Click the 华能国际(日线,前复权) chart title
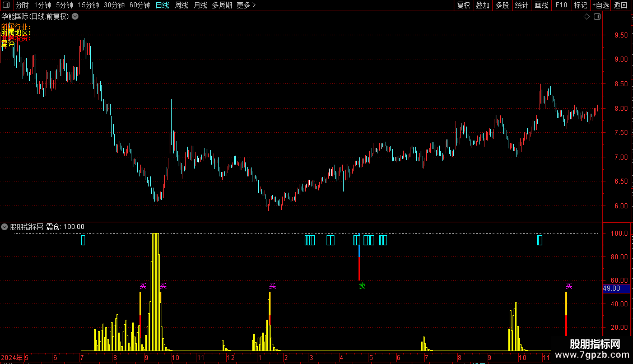 (35, 17)
